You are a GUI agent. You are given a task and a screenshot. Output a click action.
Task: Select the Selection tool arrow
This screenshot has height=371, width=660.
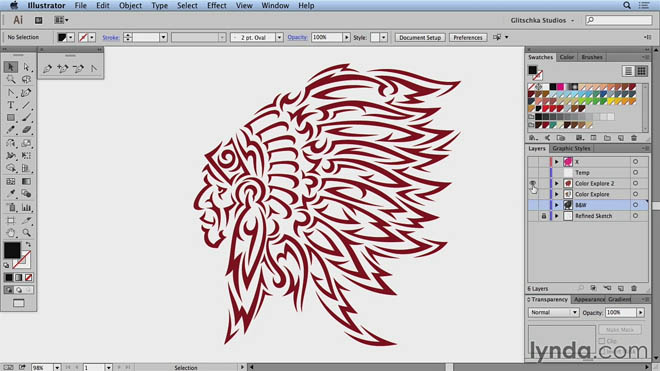point(11,67)
